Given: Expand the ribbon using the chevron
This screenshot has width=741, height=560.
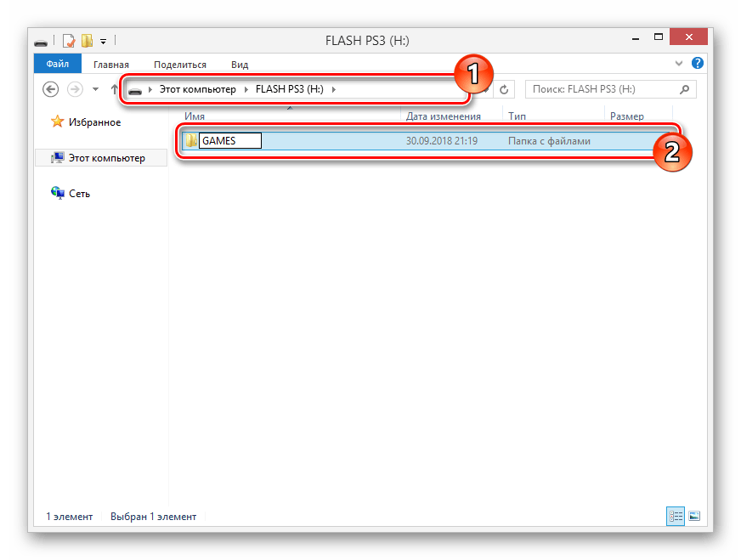Looking at the screenshot, I should point(678,64).
